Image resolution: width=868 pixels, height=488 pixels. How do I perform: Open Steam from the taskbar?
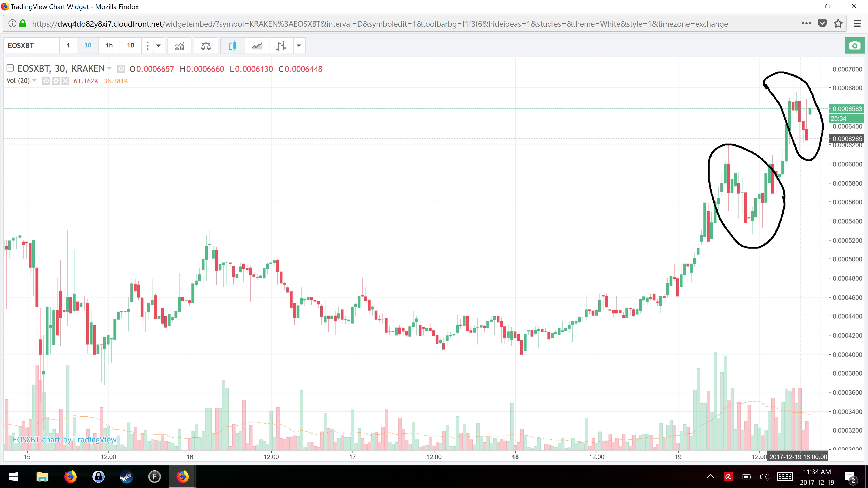[x=126, y=476]
